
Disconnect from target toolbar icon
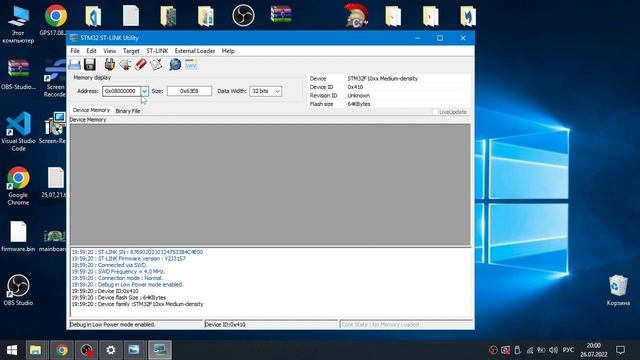[125, 64]
